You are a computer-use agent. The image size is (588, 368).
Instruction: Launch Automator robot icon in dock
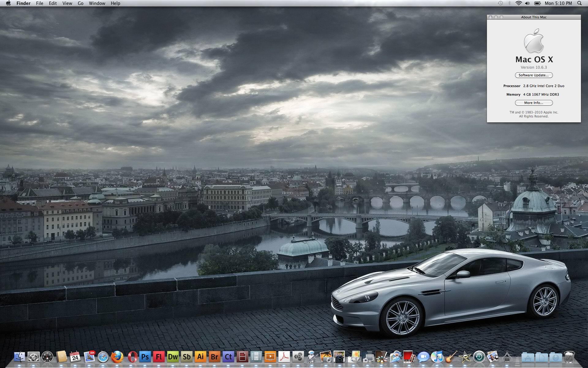pyautogui.click(x=312, y=357)
